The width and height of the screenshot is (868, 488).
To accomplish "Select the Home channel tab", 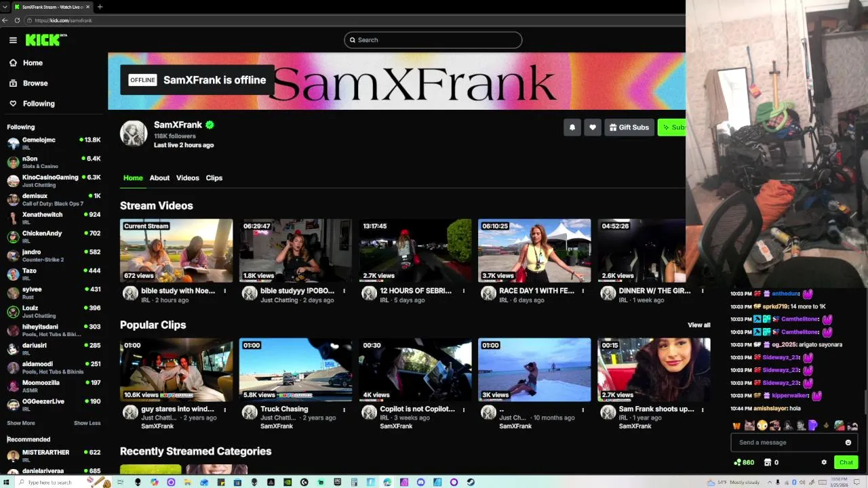I will coord(133,178).
